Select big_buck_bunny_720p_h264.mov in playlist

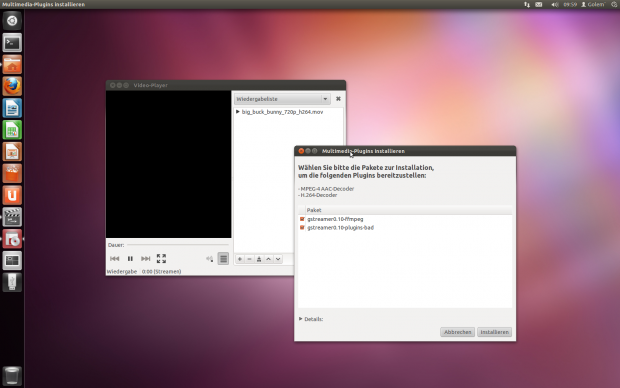(282, 112)
